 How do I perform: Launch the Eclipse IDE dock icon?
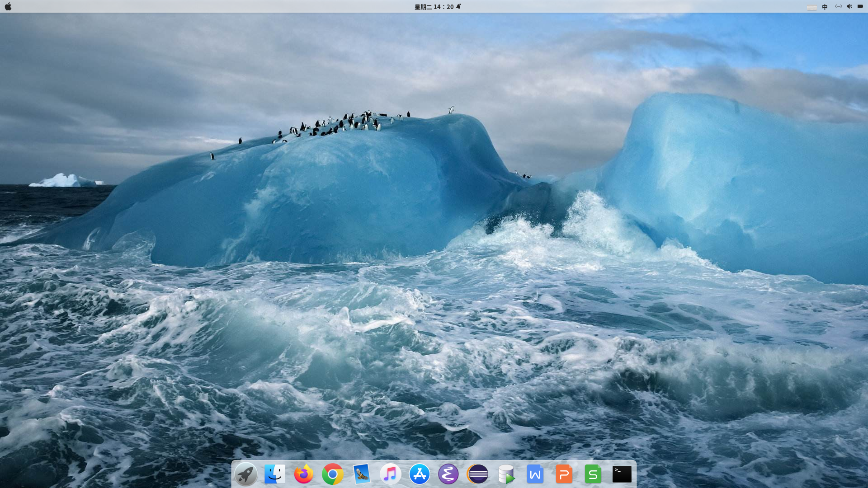[477, 474]
